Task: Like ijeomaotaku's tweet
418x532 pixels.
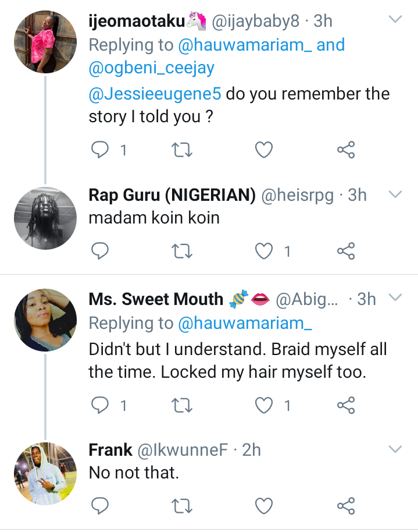Action: 265,151
